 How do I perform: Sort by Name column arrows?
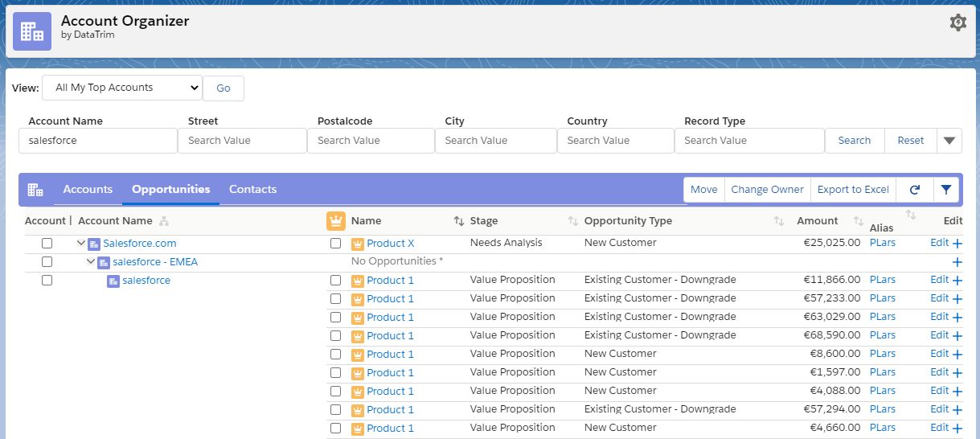click(459, 221)
